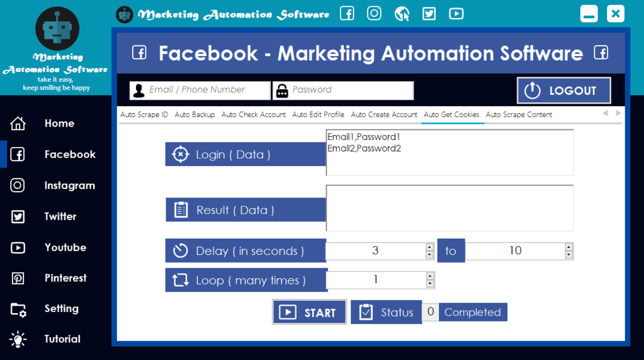Click the small robot logo beside title

pyautogui.click(x=124, y=15)
